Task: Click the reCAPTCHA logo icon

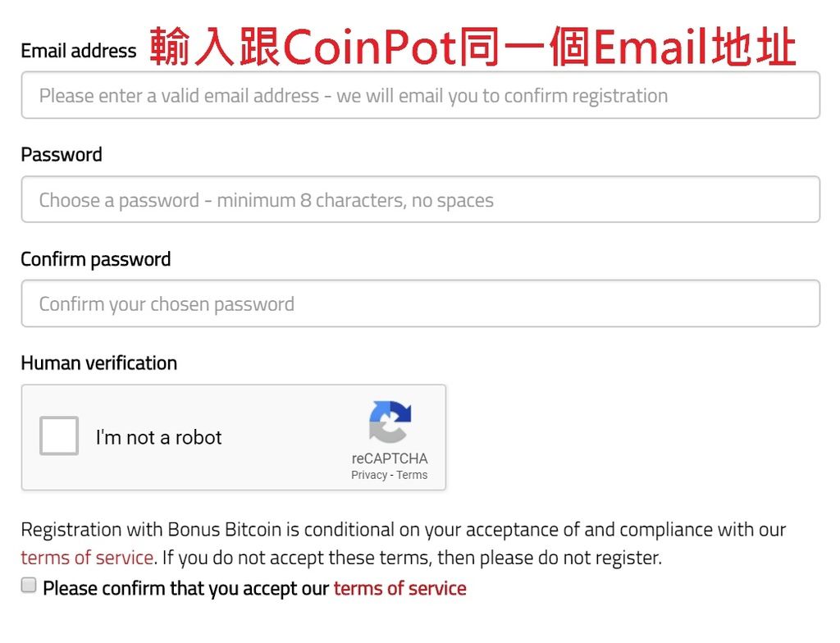Action: [390, 422]
